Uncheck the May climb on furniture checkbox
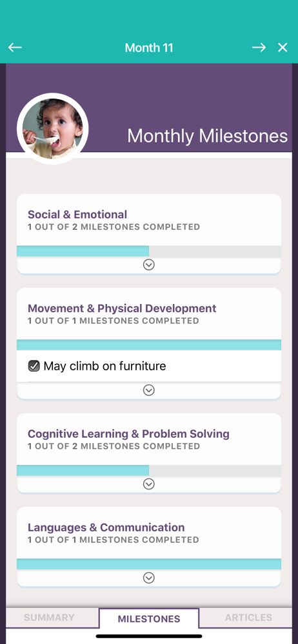The height and width of the screenshot is (644, 298). pyautogui.click(x=34, y=366)
